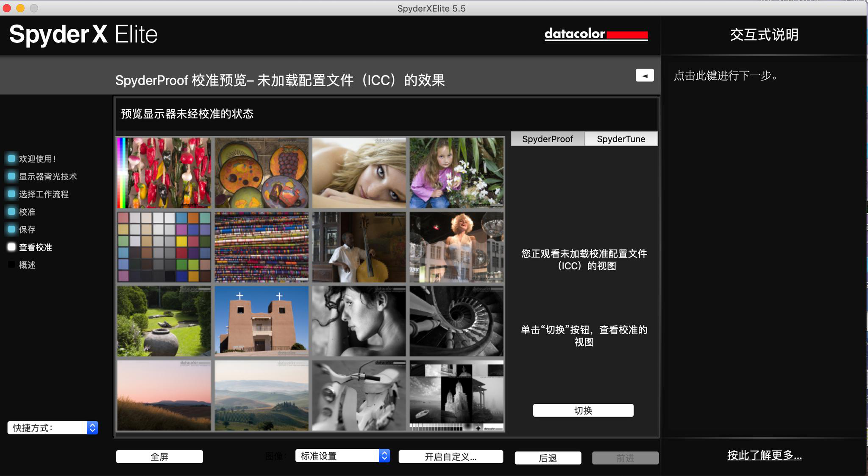Screen dimensions: 868x476
Task: Click the 保存 step indicator
Action: [12, 229]
